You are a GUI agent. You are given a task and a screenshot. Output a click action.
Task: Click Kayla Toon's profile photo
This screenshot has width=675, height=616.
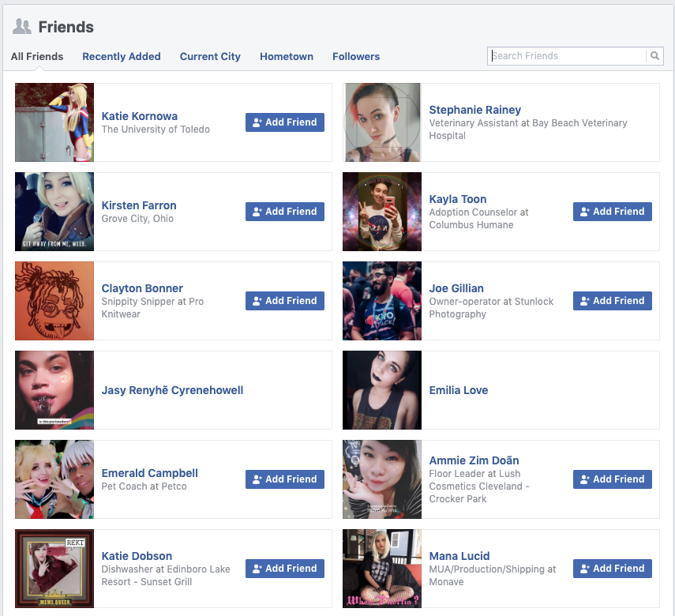[x=382, y=212]
